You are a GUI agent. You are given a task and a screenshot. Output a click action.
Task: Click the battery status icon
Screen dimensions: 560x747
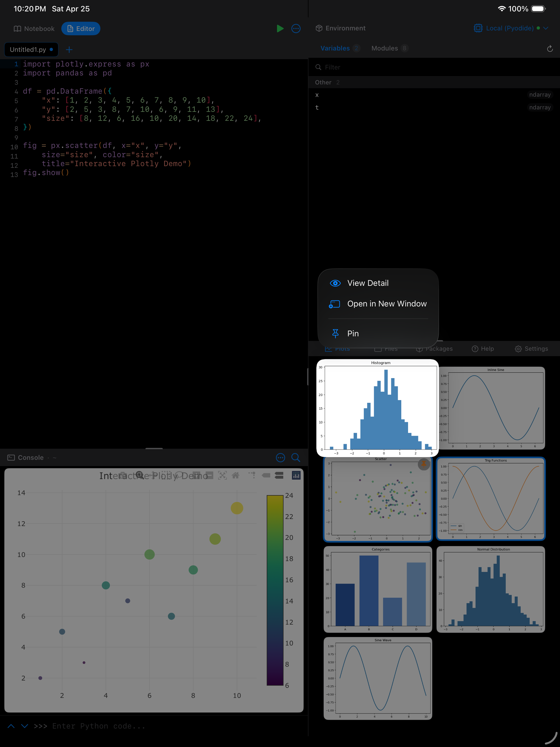538,9
